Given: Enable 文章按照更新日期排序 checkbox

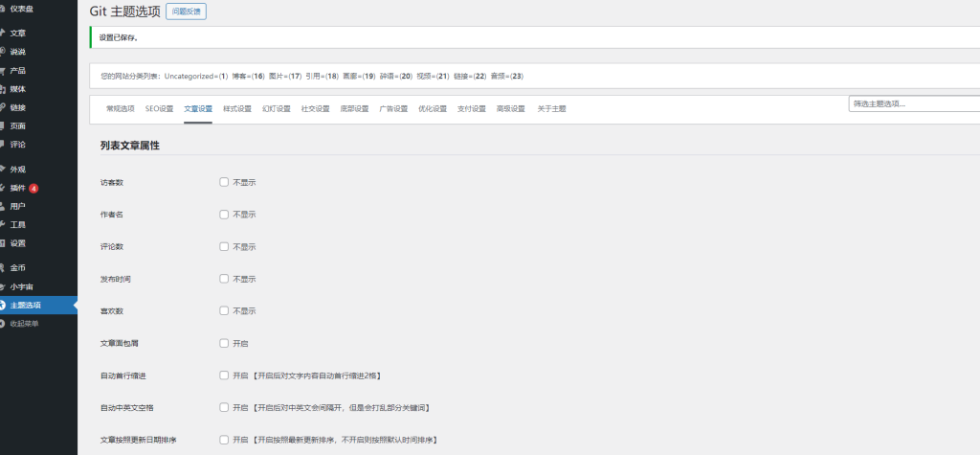Looking at the screenshot, I should click(224, 440).
